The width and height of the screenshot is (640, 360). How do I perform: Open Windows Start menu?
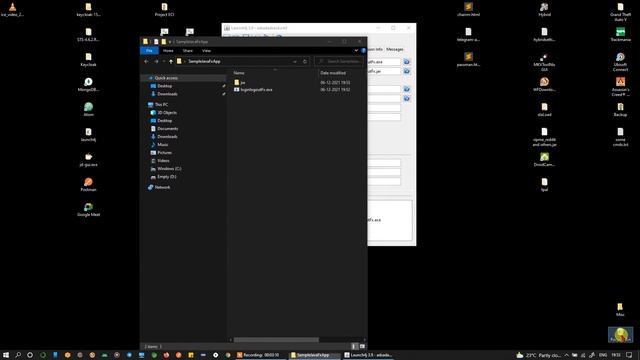[6, 355]
